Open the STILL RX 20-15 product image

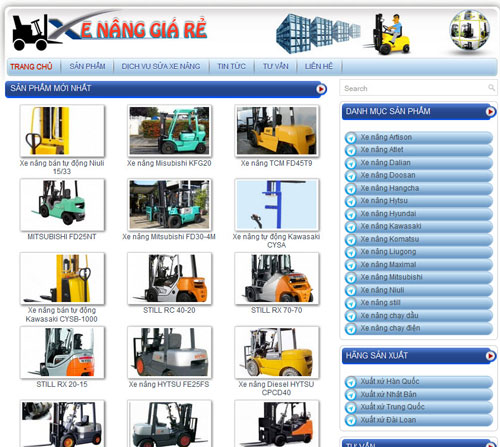pyautogui.click(x=62, y=352)
